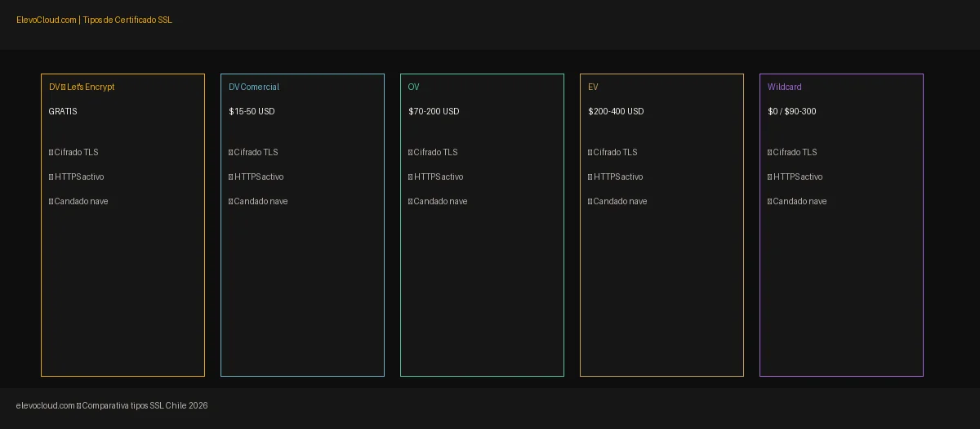
Task: Select the OV card heading
Action: pos(414,87)
